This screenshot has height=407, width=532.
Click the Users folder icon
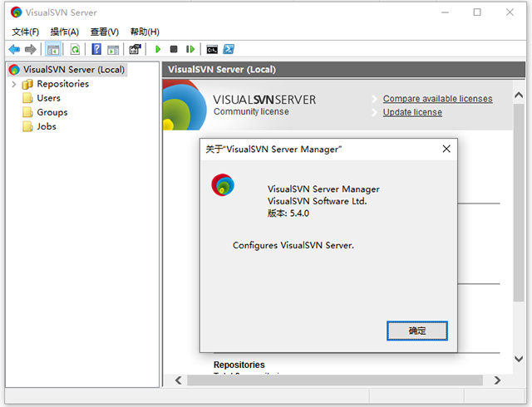pyautogui.click(x=27, y=98)
